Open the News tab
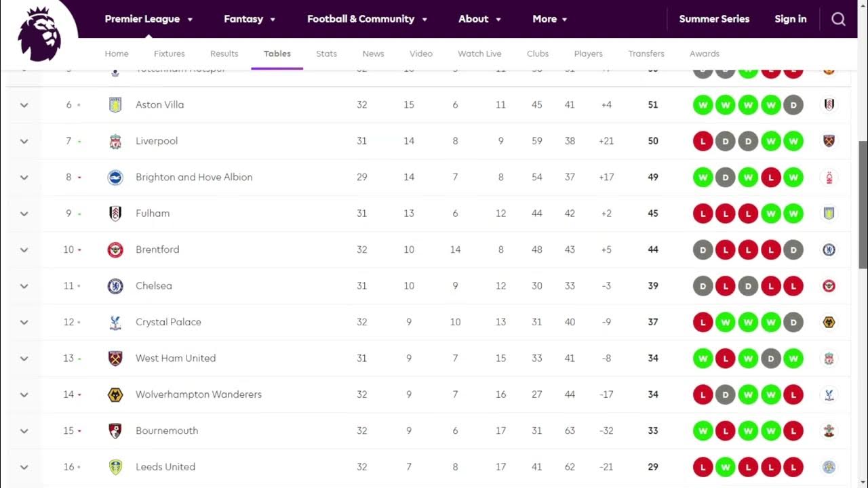Viewport: 868px width, 488px height. coord(373,54)
